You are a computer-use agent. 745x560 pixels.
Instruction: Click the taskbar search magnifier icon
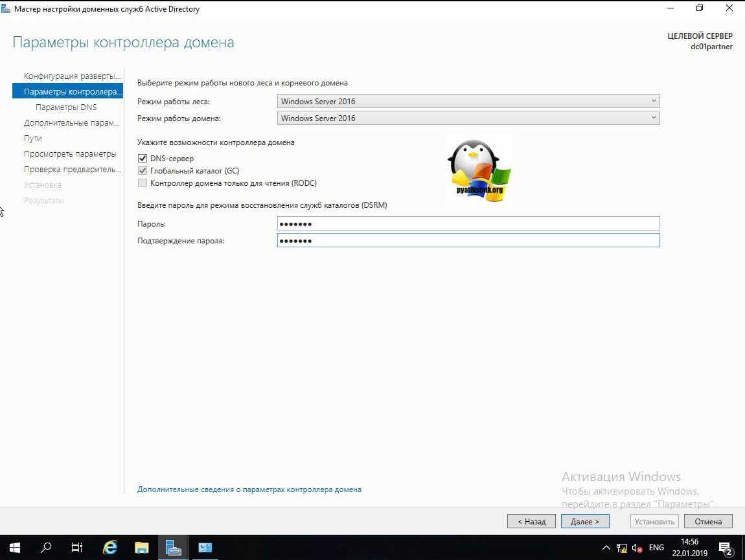[x=46, y=548]
